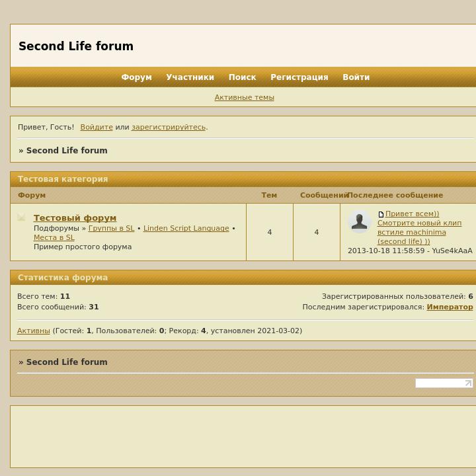Open subforum Группы в SL
The width and height of the screenshot is (476, 476).
112,228
